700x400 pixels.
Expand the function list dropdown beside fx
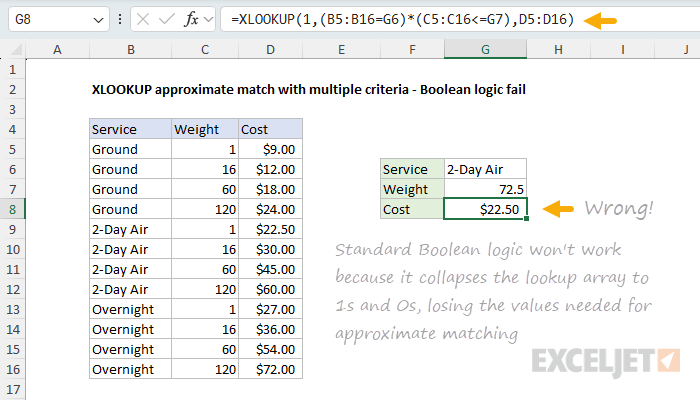point(208,20)
